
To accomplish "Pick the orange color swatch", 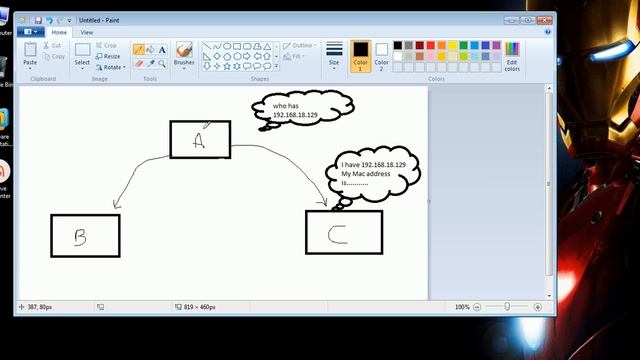I will 442,45.
